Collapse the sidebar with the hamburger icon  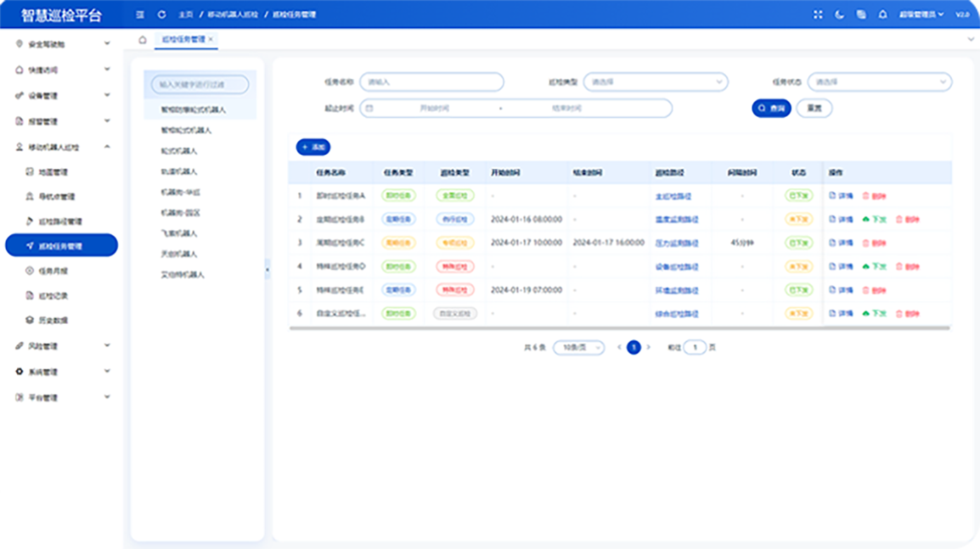(140, 15)
